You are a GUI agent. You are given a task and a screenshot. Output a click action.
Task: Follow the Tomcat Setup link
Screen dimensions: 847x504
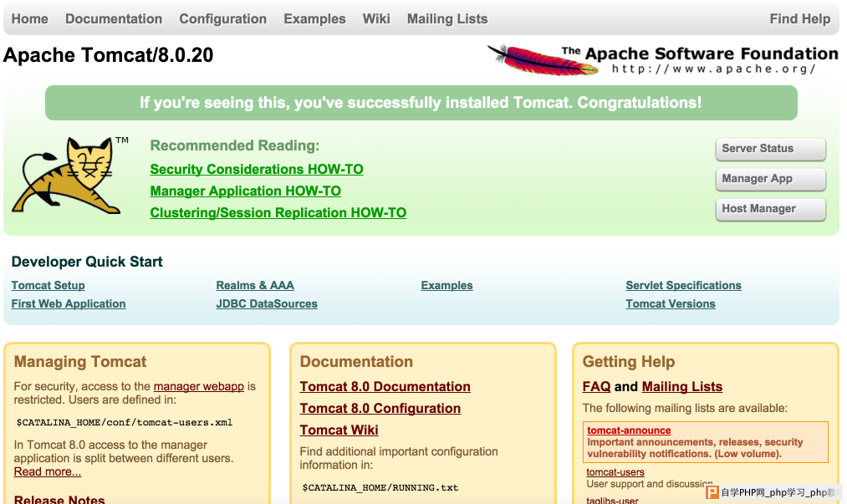pos(48,285)
